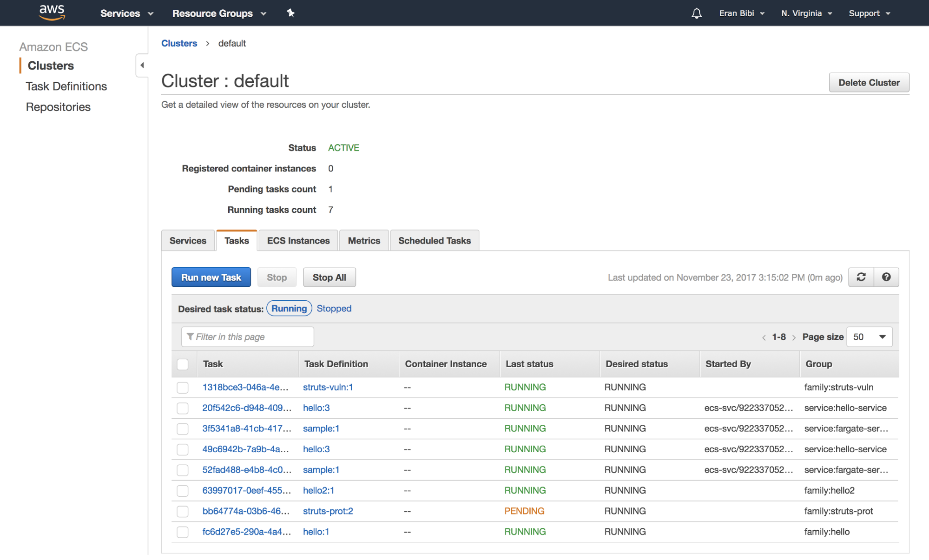The image size is (929, 560).
Task: Click the PENDING status text
Action: click(524, 511)
